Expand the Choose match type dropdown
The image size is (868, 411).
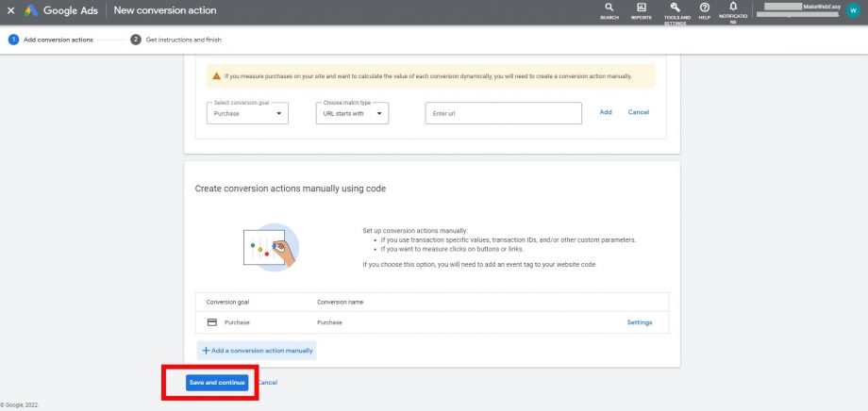coord(353,113)
